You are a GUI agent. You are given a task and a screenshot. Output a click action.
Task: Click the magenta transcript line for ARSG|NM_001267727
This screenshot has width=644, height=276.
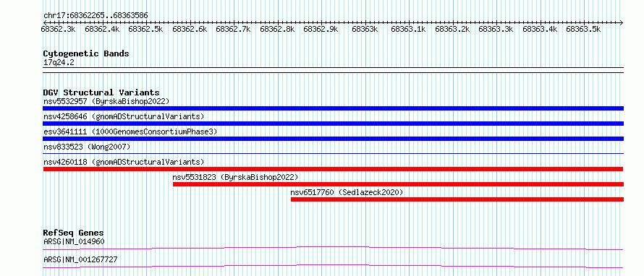pyautogui.click(x=333, y=266)
